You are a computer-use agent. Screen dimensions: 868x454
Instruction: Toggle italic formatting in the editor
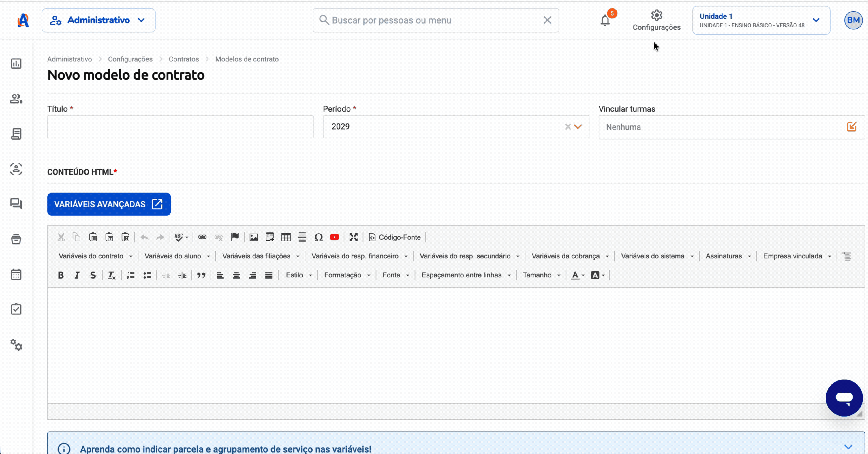(77, 275)
